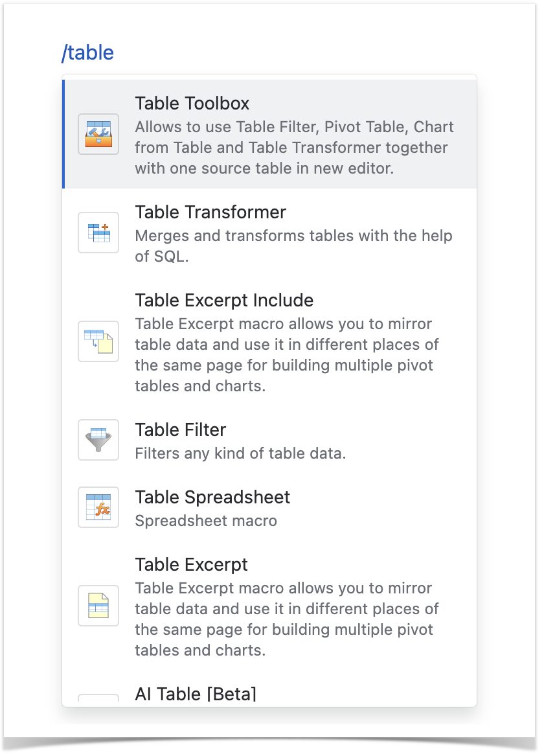
Task: Click the Table Toolbox toolbox icon
Action: pyautogui.click(x=98, y=134)
